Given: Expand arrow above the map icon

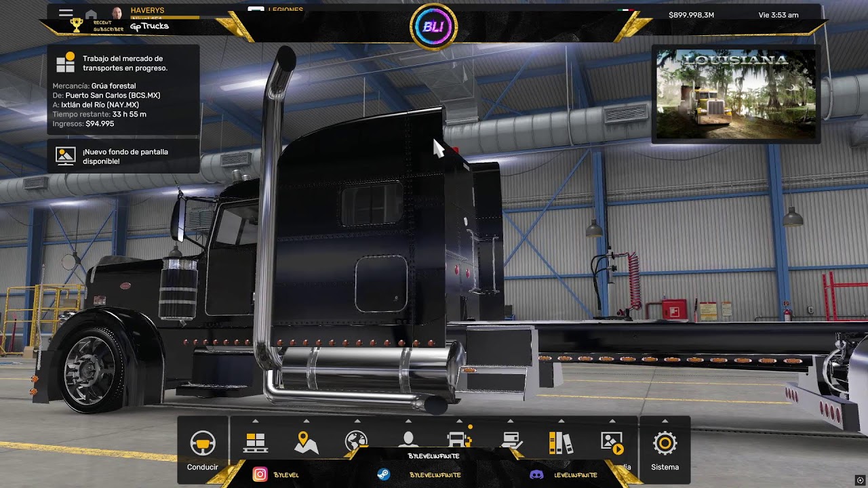Looking at the screenshot, I should 307,421.
